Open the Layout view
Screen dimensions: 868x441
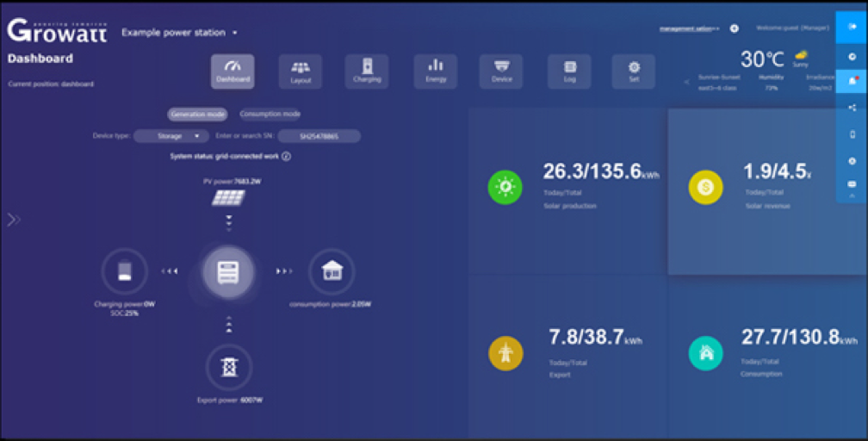tap(301, 71)
